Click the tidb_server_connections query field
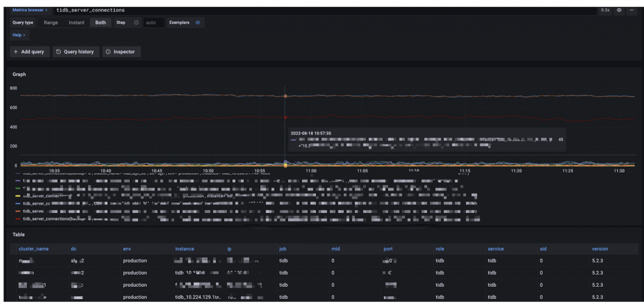644x306 pixels. (x=325, y=10)
